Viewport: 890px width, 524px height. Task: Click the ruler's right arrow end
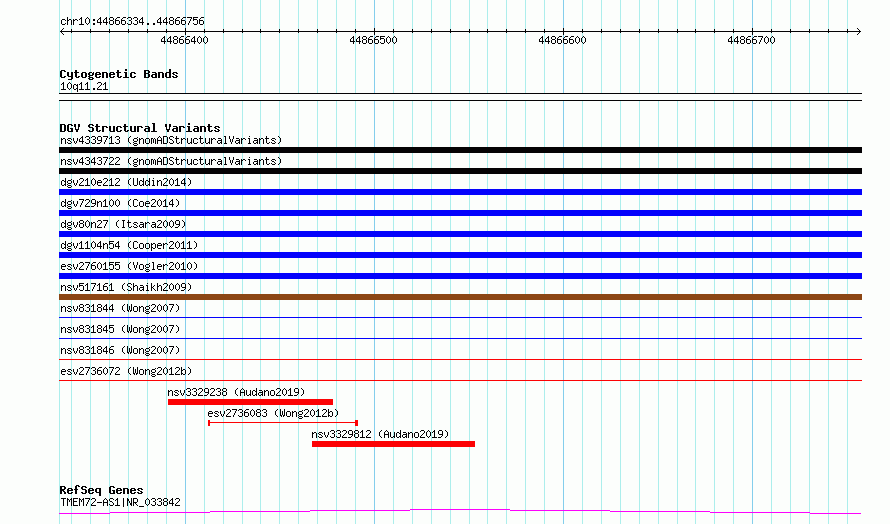click(x=859, y=31)
